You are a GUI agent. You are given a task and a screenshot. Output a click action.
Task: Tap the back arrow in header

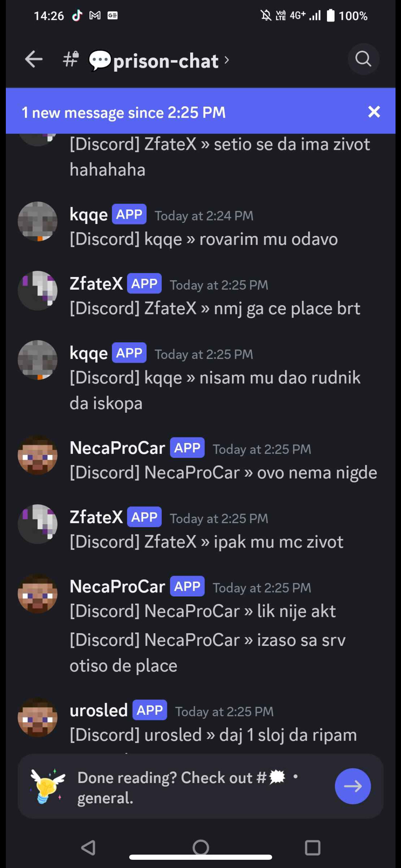coord(34,59)
